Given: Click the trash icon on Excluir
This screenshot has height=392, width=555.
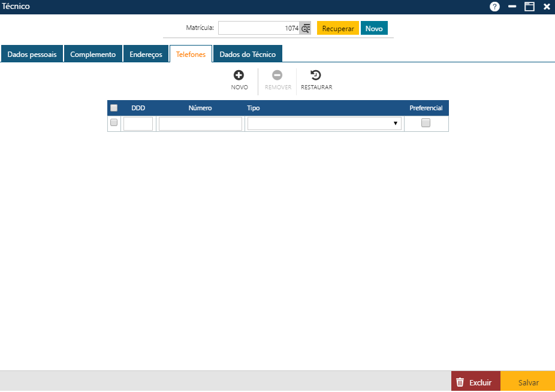Looking at the screenshot, I should click(x=460, y=382).
